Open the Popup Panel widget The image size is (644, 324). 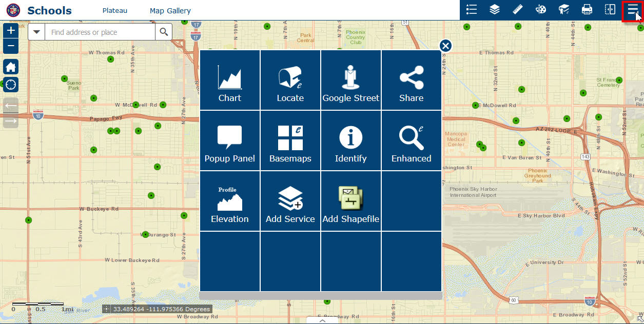(x=229, y=140)
